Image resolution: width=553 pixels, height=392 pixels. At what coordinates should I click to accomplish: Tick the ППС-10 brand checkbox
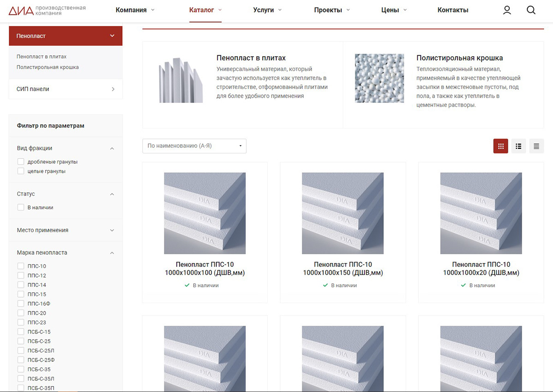tap(21, 266)
